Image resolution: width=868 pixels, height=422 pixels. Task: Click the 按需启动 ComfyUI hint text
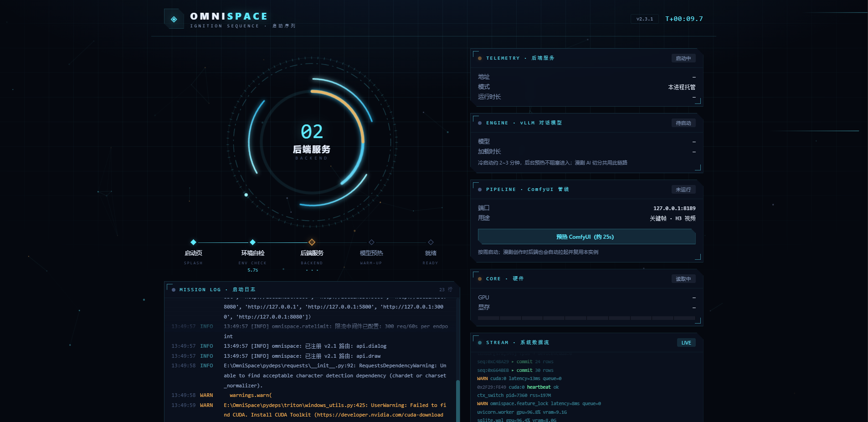pos(538,252)
